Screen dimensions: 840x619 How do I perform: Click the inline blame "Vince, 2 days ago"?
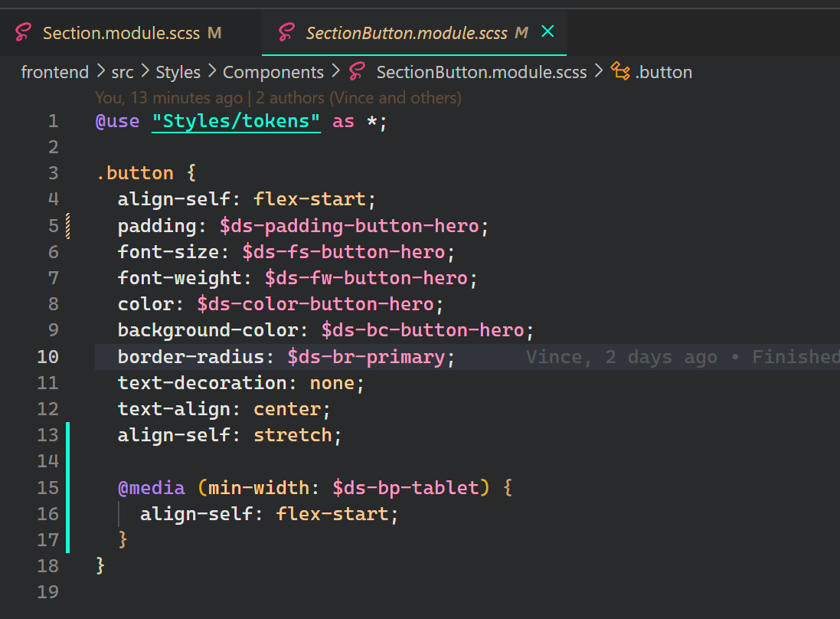(x=622, y=357)
